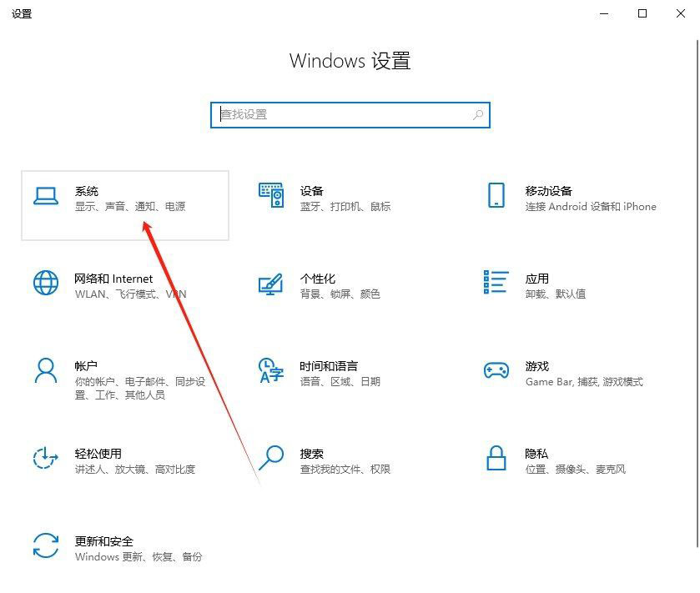Click description 连接 Android 设备和 iPhone
The width and height of the screenshot is (700, 593).
point(591,207)
